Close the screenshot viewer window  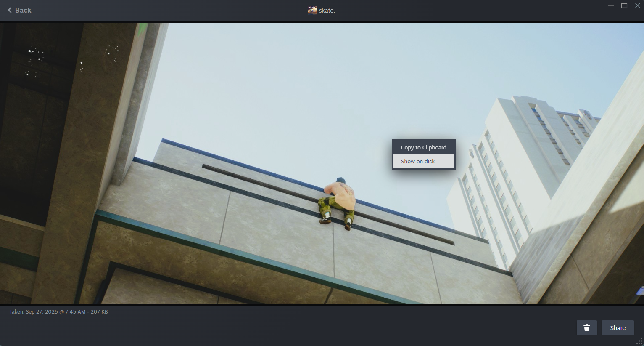(638, 5)
